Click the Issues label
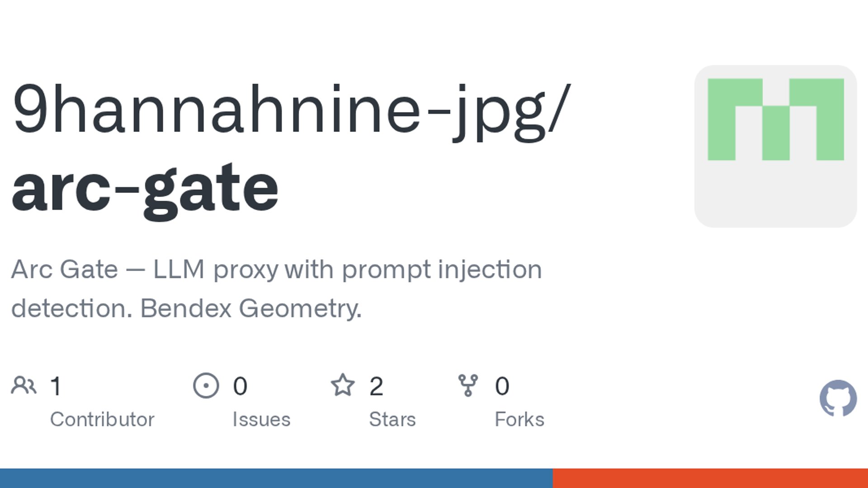868x488 pixels. [261, 419]
